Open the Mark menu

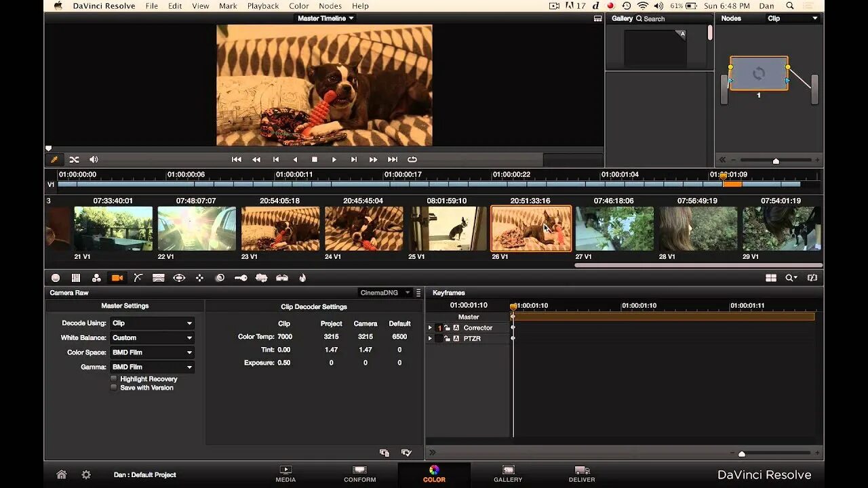pos(228,6)
